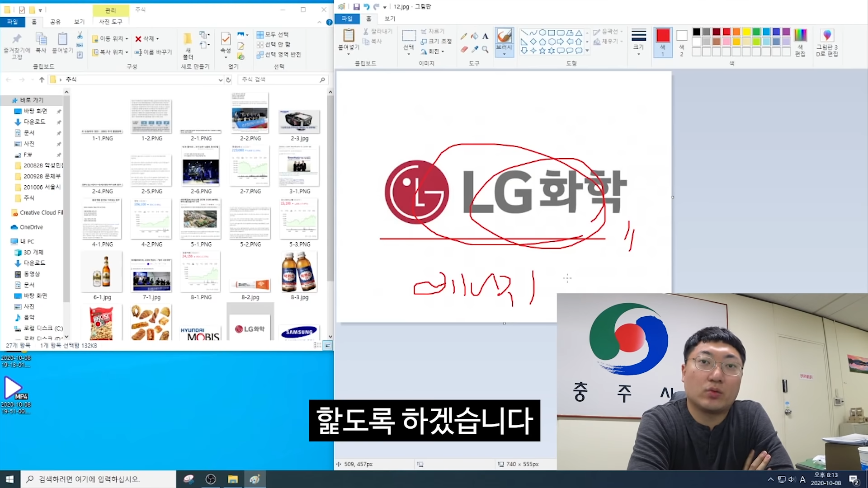This screenshot has width=868, height=488.
Task: Switch Explorer to large thumbnails view toggle
Action: point(328,346)
